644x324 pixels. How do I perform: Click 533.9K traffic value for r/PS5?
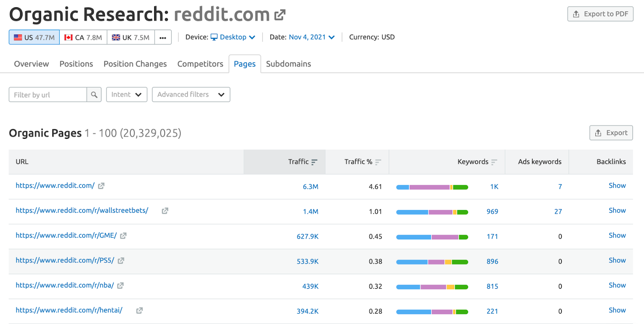(308, 262)
